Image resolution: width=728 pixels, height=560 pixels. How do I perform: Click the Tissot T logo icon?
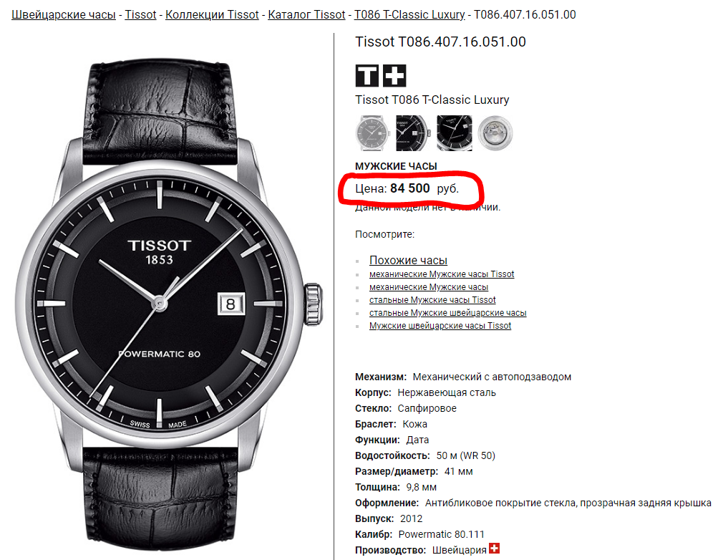pyautogui.click(x=367, y=76)
